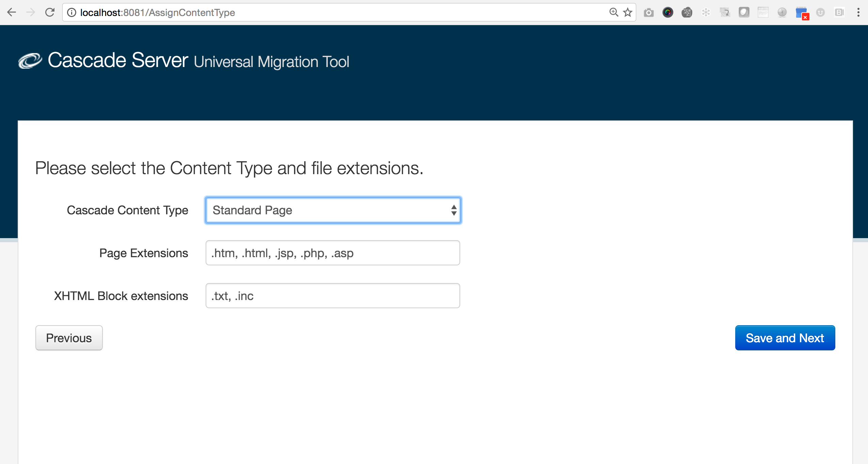This screenshot has height=464, width=868.
Task: Open the Chrome three-dot menu
Action: click(858, 13)
